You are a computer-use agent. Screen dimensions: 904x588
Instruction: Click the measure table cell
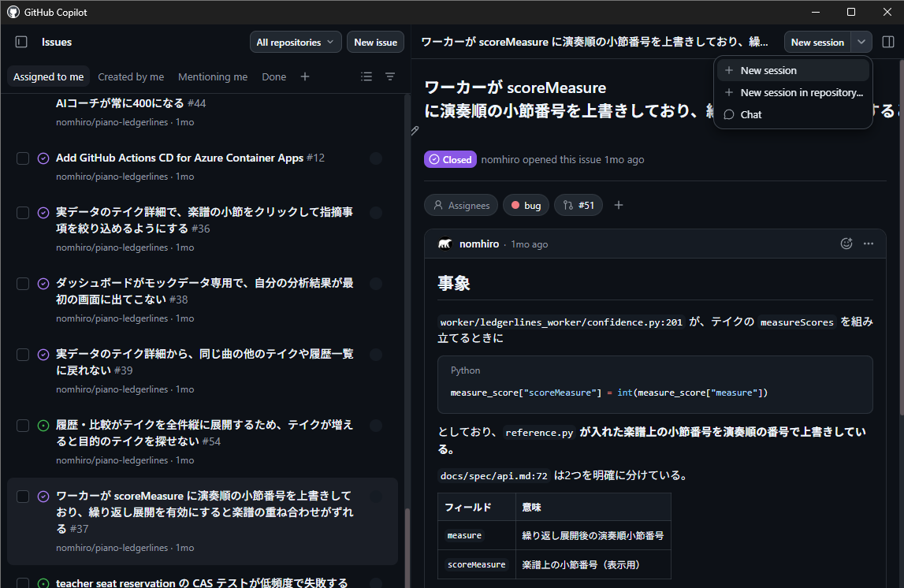point(477,535)
